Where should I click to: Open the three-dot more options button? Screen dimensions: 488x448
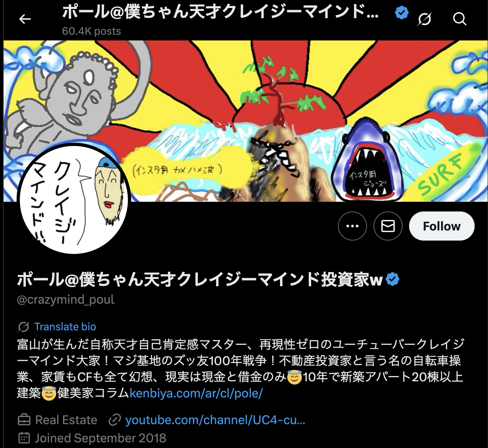pos(352,226)
